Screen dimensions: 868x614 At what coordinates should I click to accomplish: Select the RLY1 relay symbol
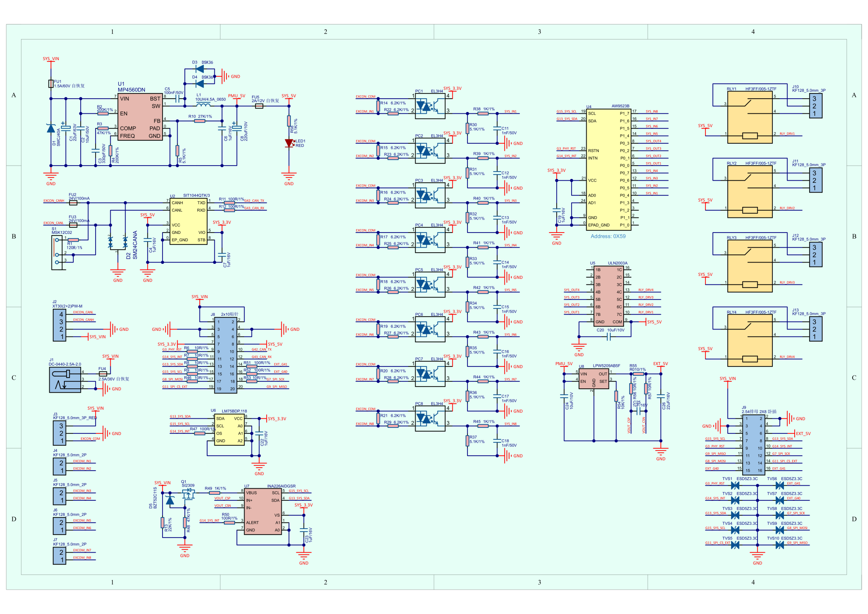coord(750,117)
